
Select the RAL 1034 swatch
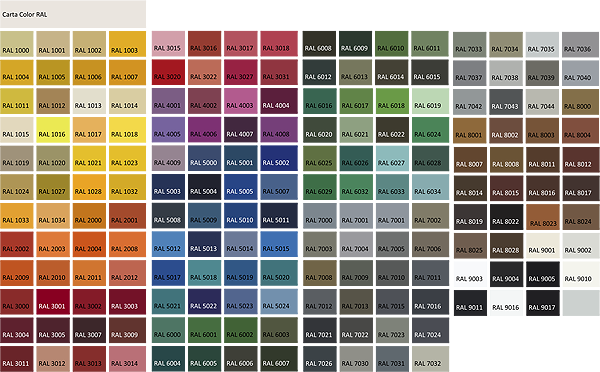click(x=53, y=216)
